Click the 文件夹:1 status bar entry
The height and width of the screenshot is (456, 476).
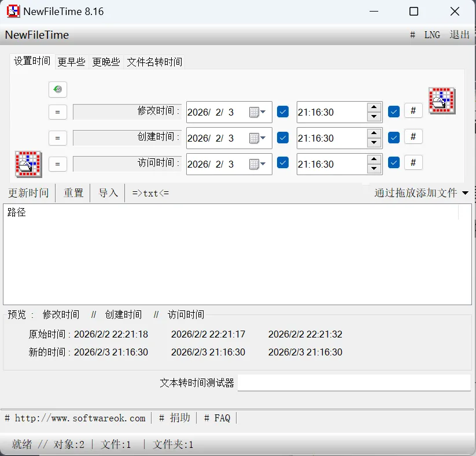[173, 444]
